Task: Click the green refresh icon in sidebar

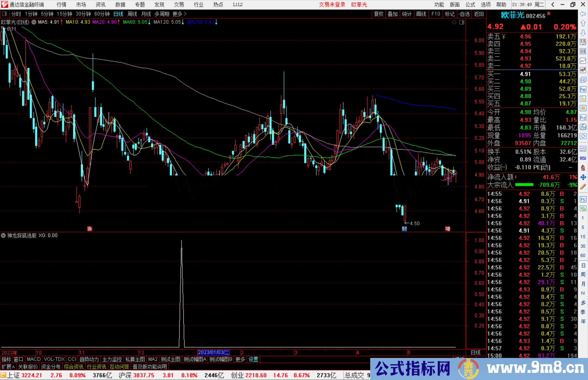Action: coord(583,209)
